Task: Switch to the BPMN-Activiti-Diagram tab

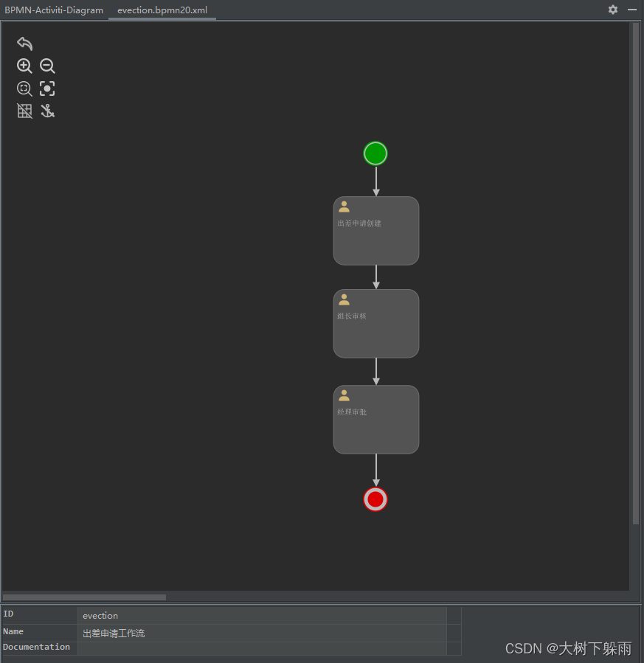Action: click(54, 10)
